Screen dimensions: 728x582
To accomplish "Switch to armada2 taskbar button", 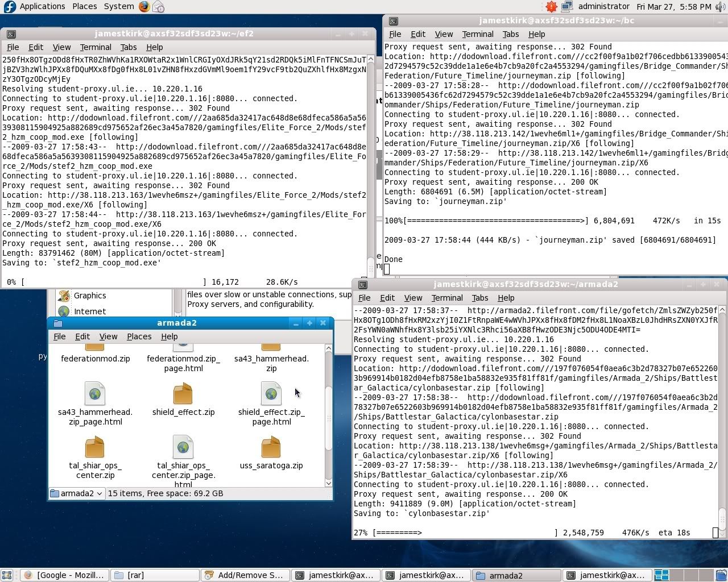I will point(516,575).
